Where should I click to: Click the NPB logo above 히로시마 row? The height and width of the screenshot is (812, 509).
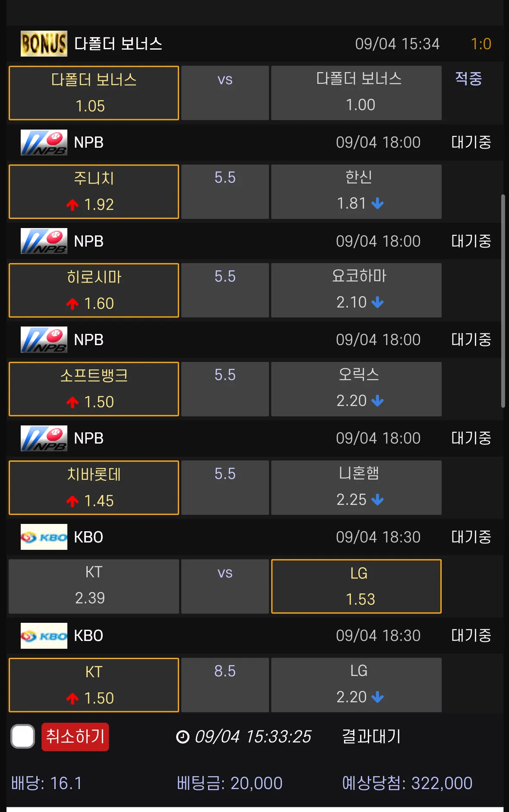(x=44, y=241)
